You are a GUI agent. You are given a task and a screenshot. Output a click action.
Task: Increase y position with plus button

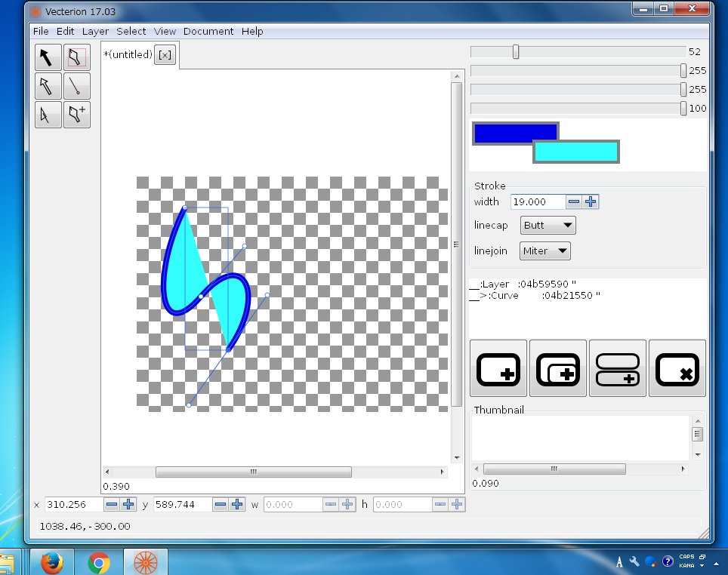237,505
